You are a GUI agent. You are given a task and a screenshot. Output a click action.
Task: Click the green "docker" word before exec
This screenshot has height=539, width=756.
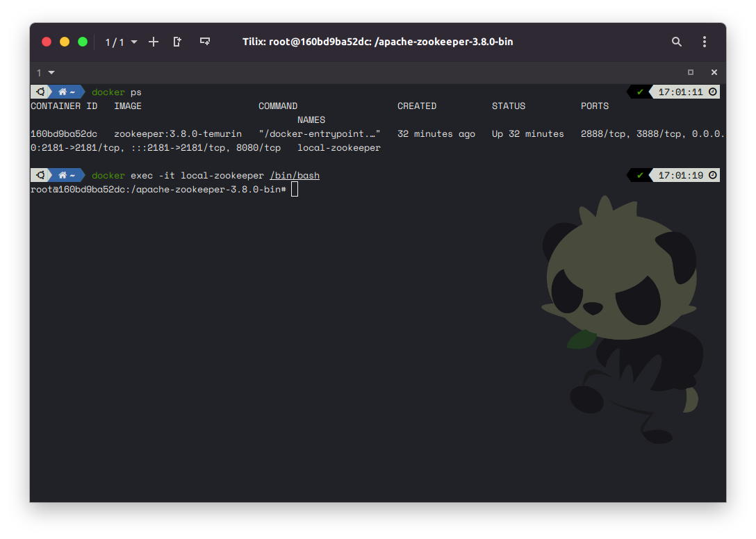tap(108, 176)
